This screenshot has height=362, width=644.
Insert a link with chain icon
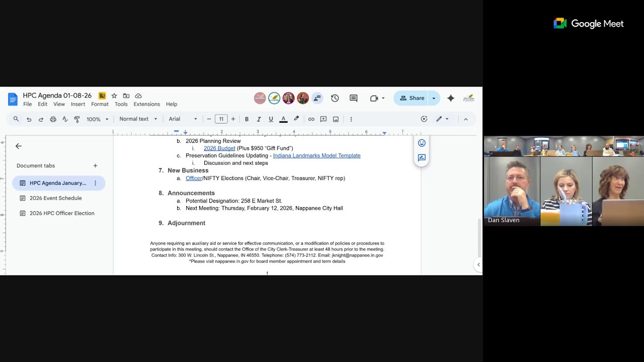[x=311, y=119]
